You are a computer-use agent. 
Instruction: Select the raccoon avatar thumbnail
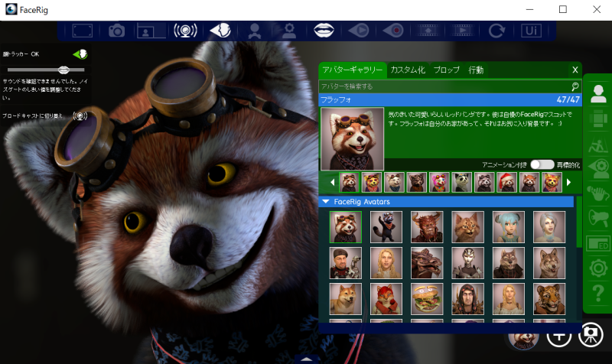[386, 227]
